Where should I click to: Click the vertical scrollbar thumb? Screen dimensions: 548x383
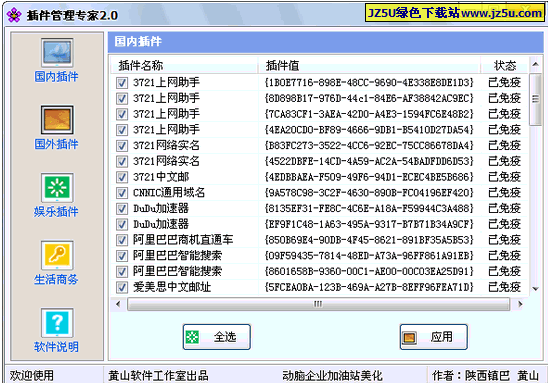[535, 99]
